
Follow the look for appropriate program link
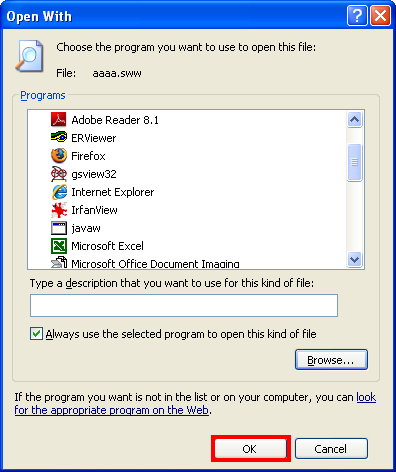[x=195, y=404]
